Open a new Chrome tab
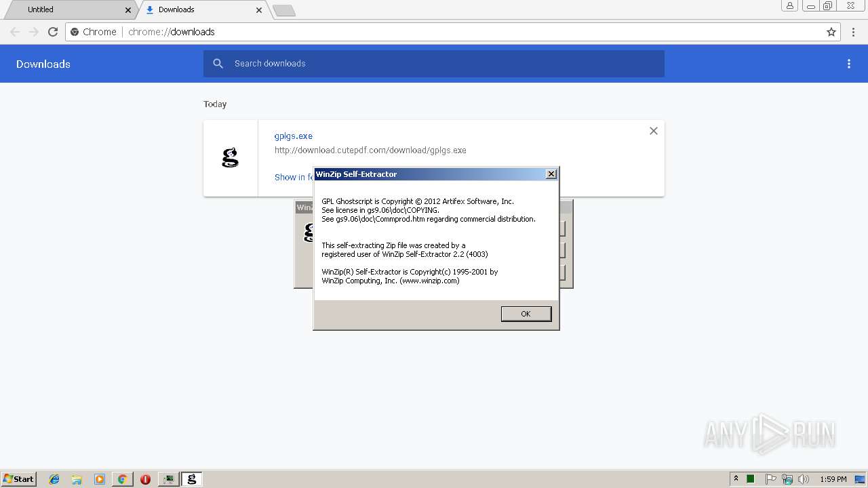868x488 pixels. tap(283, 10)
